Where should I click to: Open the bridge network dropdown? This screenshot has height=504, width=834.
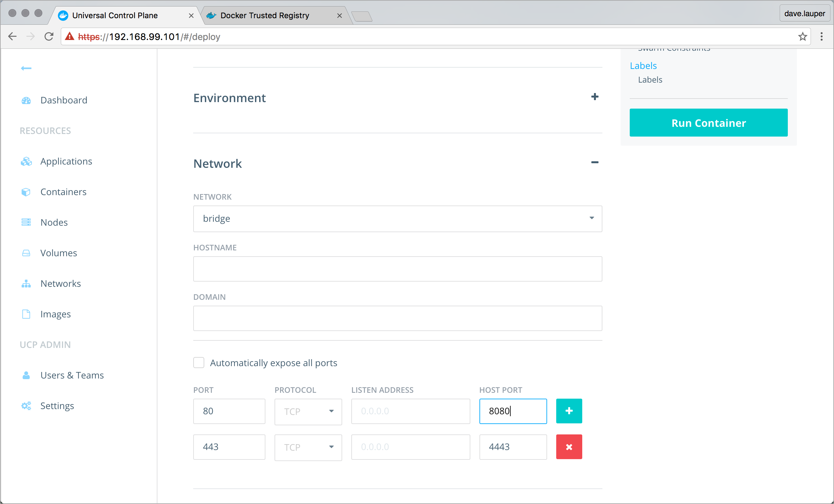397,219
